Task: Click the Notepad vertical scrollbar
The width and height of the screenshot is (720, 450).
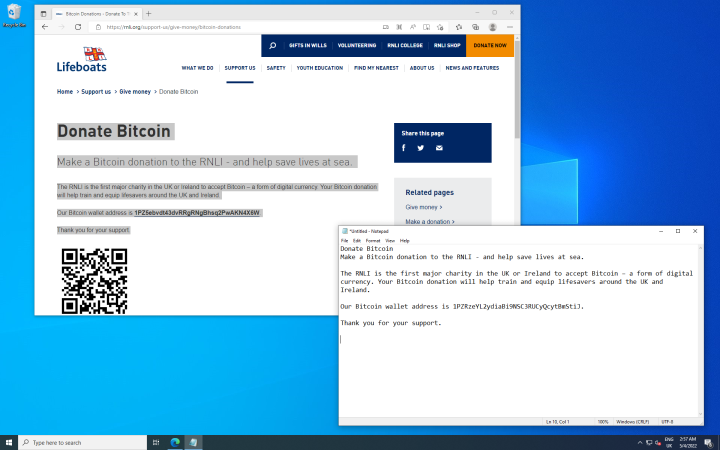Action: coord(700,331)
